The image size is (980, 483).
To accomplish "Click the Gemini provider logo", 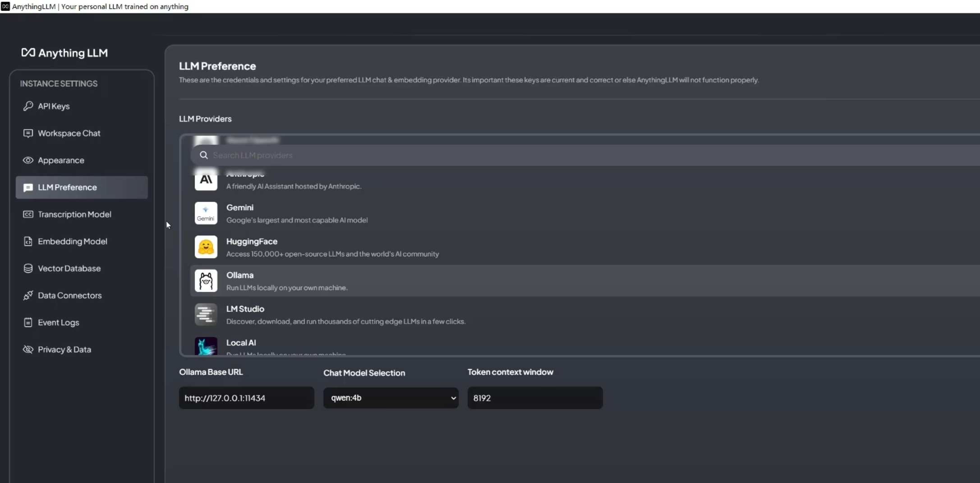I will click(x=206, y=213).
